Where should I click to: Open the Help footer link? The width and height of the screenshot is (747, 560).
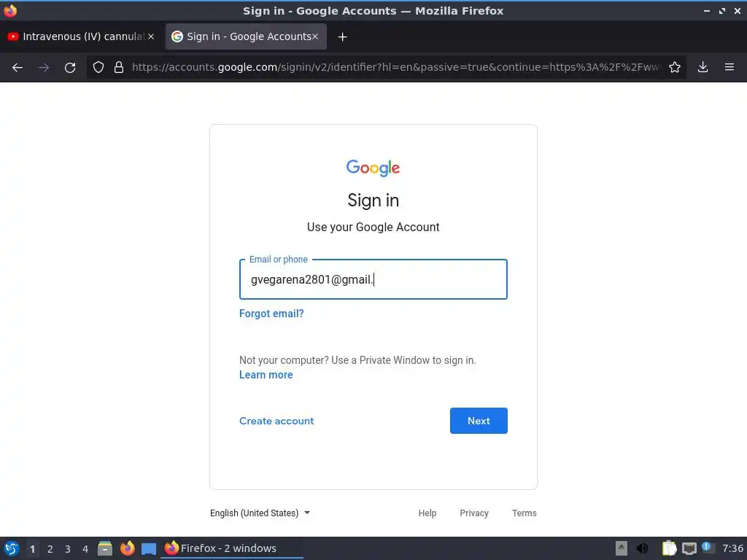point(427,513)
